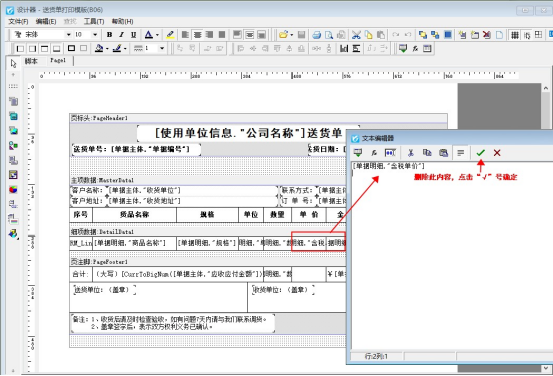Switch to the 脚本 tab
Viewport: 553px width, 376px height.
coord(31,61)
